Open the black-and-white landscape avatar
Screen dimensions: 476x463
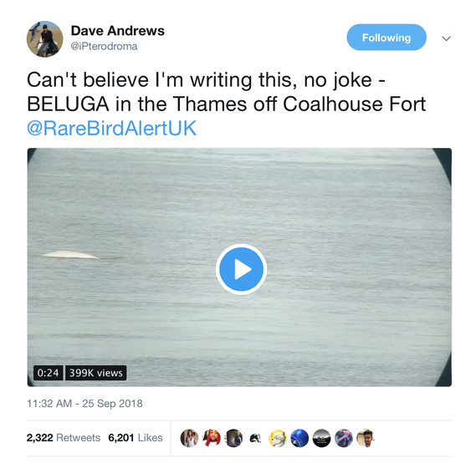pyautogui.click(x=322, y=438)
